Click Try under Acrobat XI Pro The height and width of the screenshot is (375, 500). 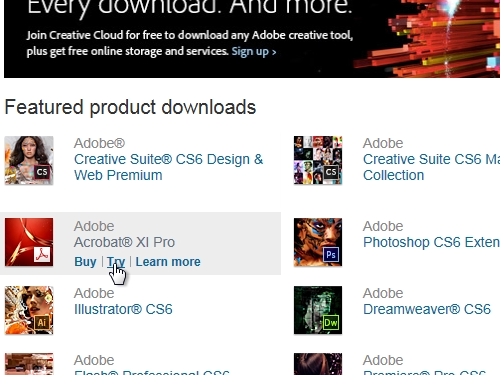click(116, 262)
